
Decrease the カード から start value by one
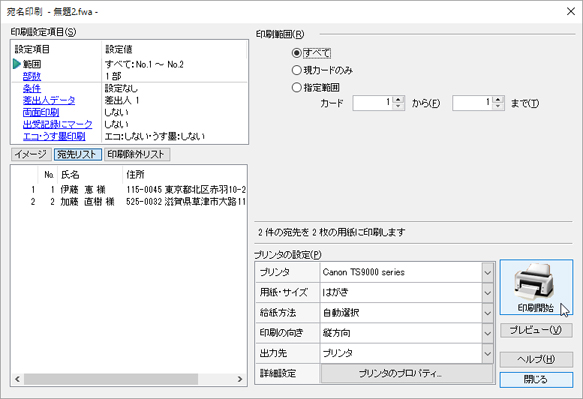coord(399,106)
